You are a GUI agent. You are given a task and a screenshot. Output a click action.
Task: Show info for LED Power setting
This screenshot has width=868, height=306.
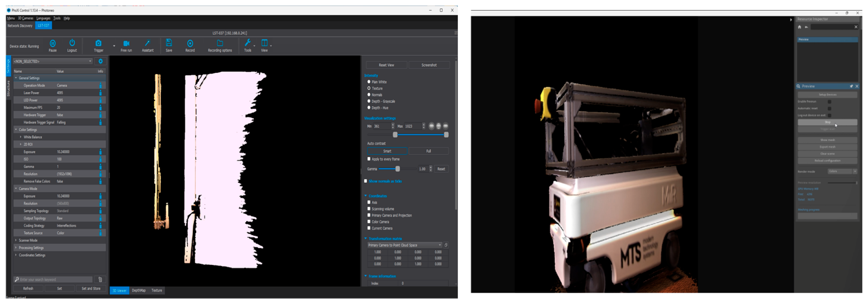point(101,100)
